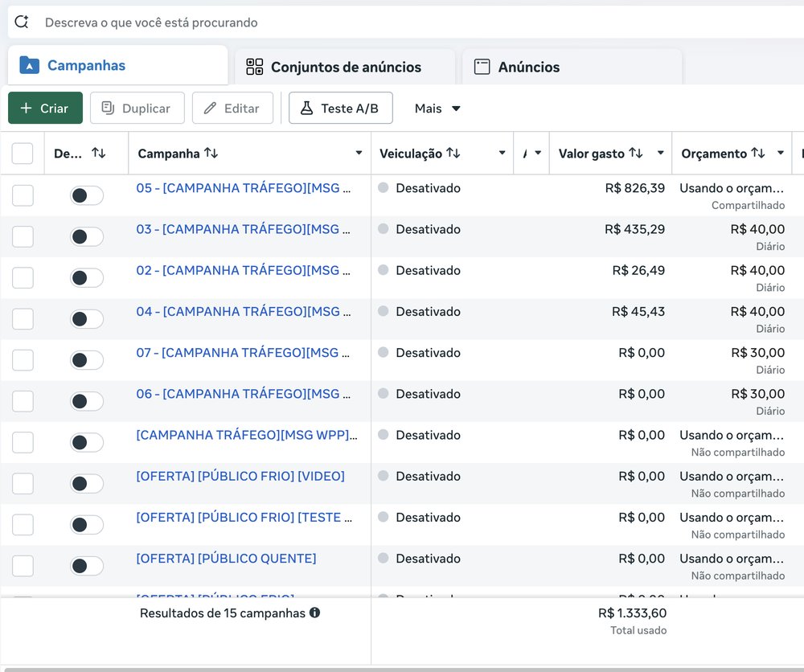Click the R$ 826,39 amount cell

click(635, 188)
